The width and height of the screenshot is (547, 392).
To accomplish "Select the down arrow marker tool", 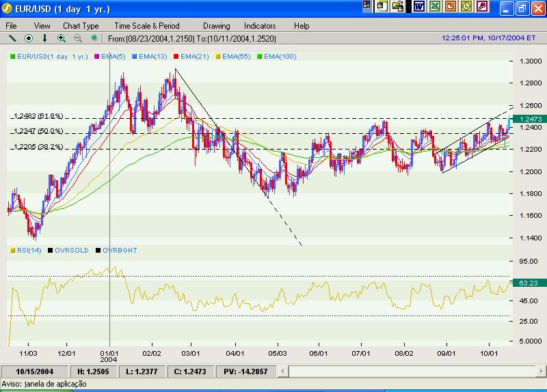I will coord(45,38).
